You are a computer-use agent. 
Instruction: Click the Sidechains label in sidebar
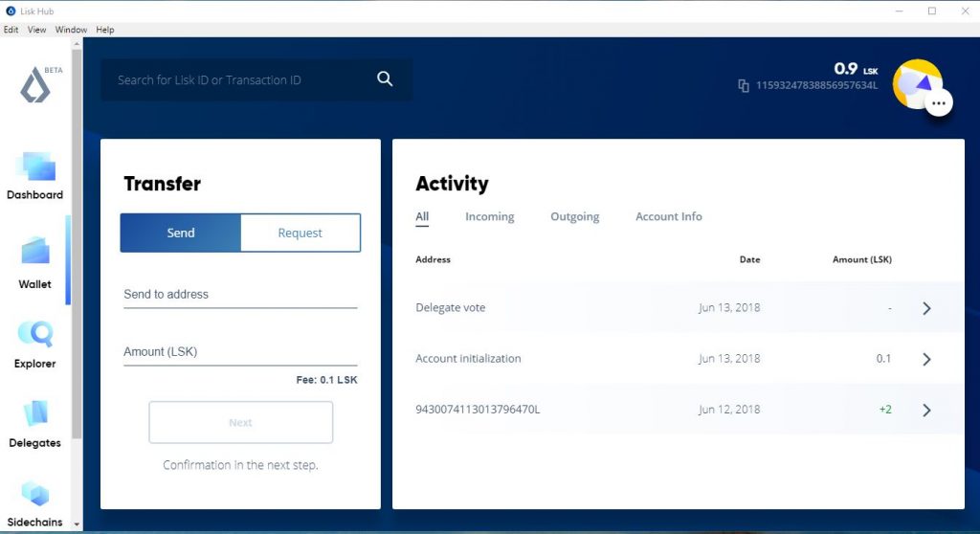35,523
